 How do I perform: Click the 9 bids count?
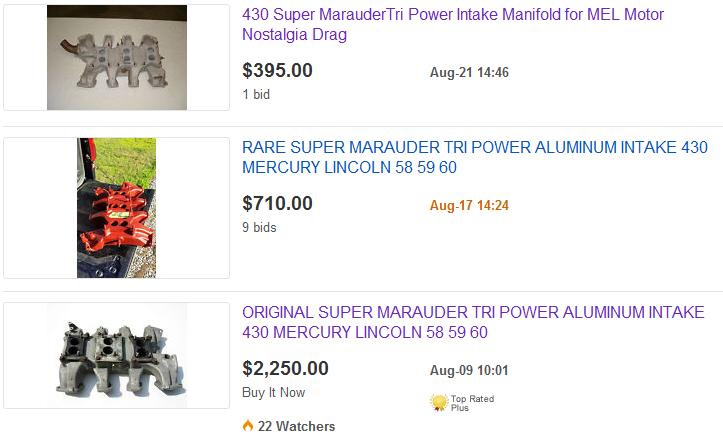[x=259, y=227]
